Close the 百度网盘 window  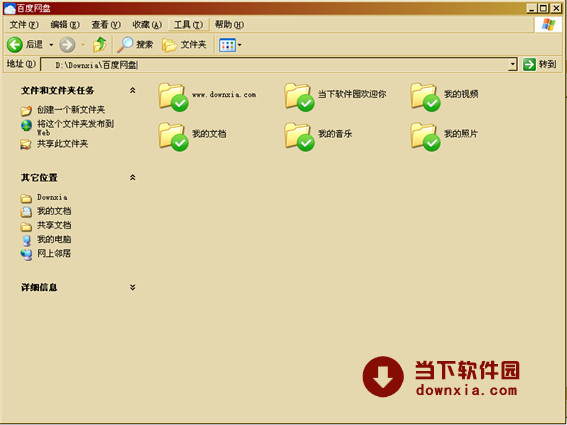(556, 8)
